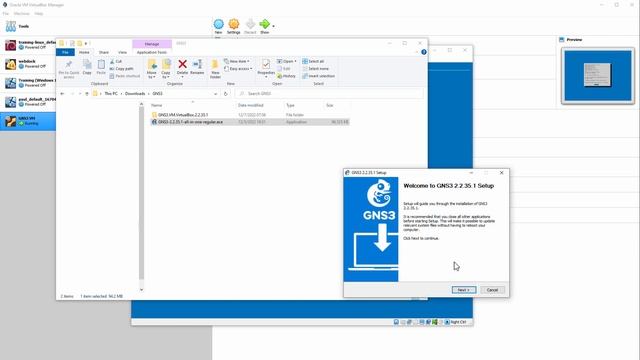Screen dimensions: 640x360
Task: Open VirtualBox Help menu
Action: tap(39, 13)
